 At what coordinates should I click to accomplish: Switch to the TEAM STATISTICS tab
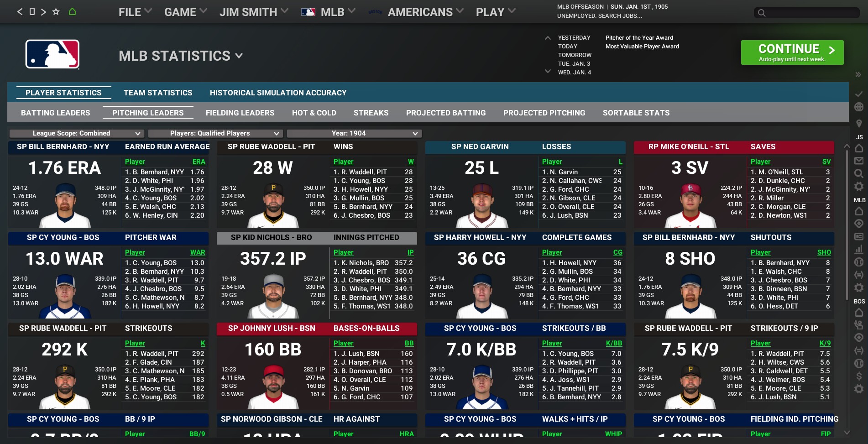tap(158, 93)
